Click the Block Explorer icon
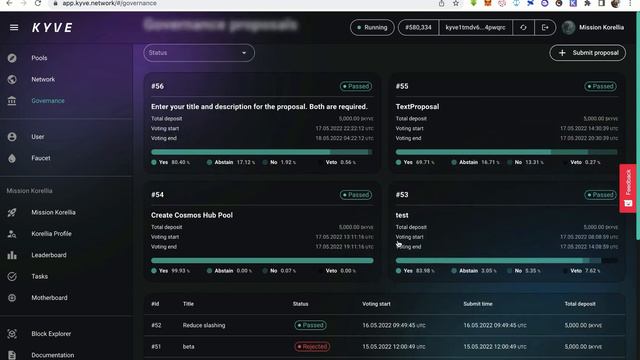Screen dimensions: 640x360 [x=12, y=334]
